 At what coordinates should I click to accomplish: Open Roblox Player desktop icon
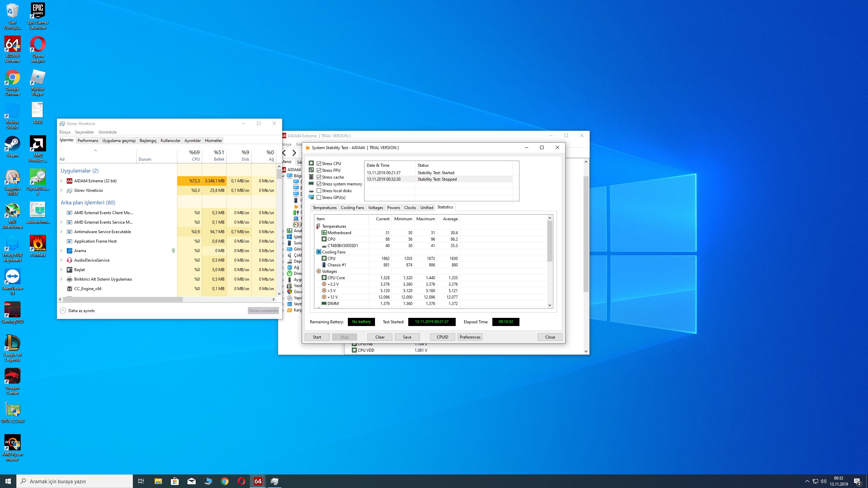click(38, 83)
